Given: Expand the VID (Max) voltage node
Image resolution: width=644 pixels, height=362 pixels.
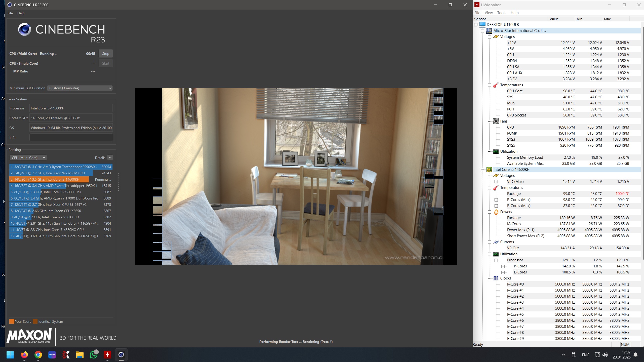Looking at the screenshot, I should coord(496,182).
